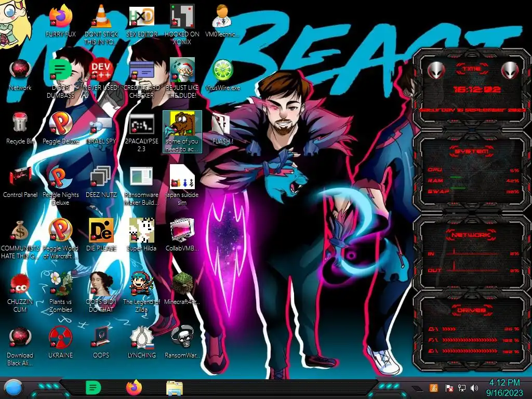
Task: Open the Recycle Bin
Action: [20, 128]
